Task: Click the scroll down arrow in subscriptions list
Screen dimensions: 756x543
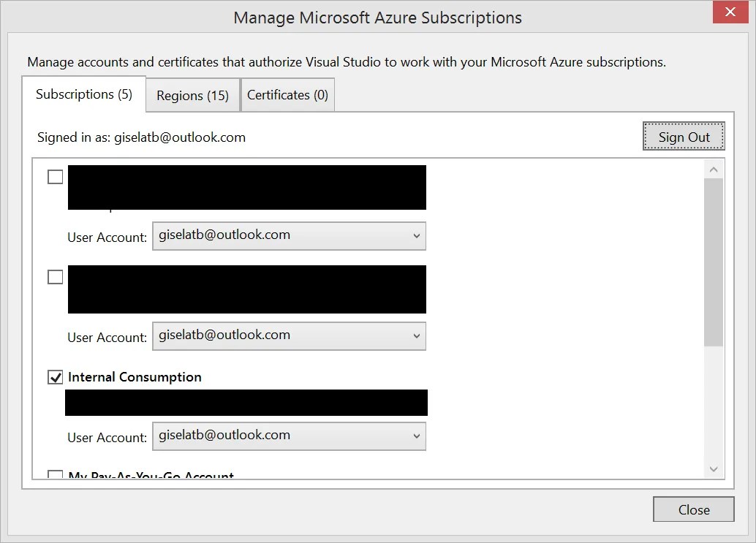Action: tap(714, 468)
